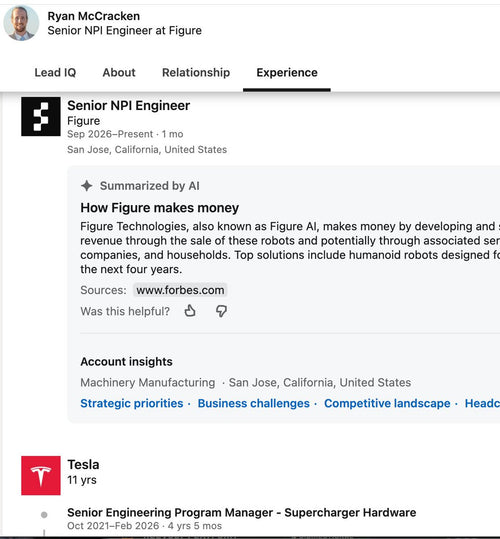Open the Strategic priorities link

tap(132, 403)
